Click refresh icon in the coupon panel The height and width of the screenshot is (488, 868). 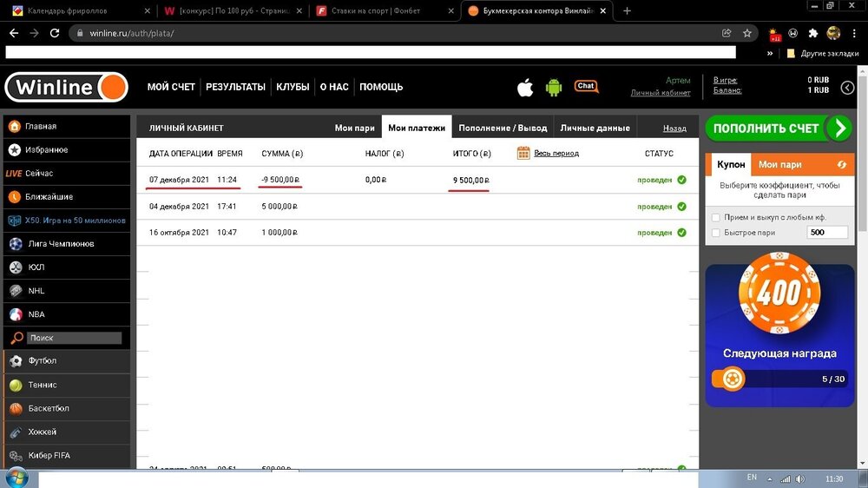pos(840,164)
